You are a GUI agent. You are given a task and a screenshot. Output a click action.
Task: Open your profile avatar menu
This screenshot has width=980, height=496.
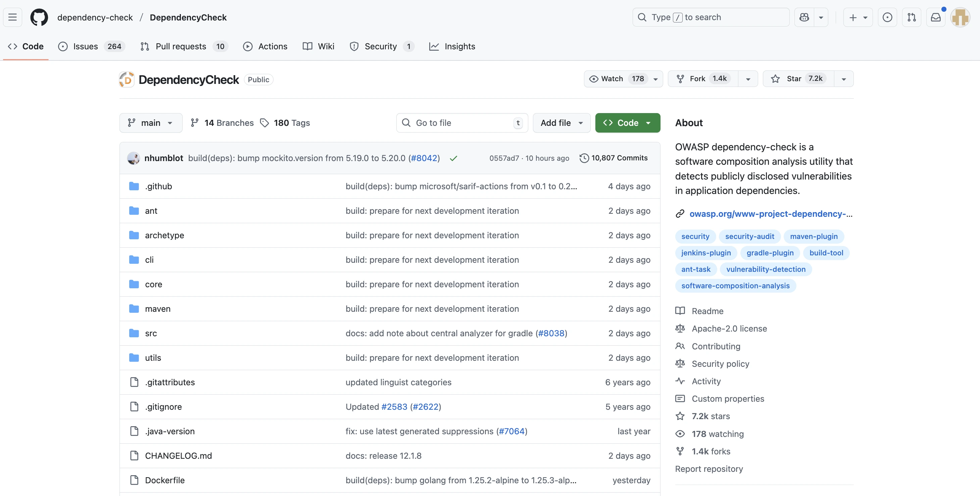[x=961, y=17]
